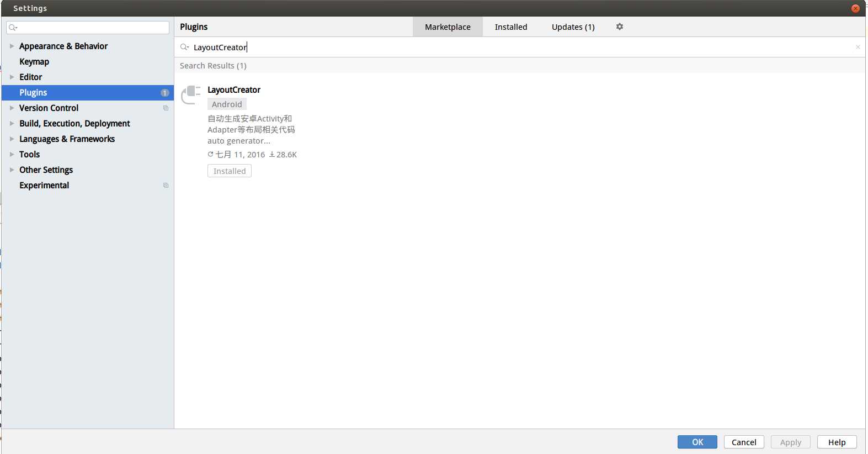This screenshot has height=454, width=868.
Task: Expand Appearance & Behavior section
Action: click(x=12, y=46)
